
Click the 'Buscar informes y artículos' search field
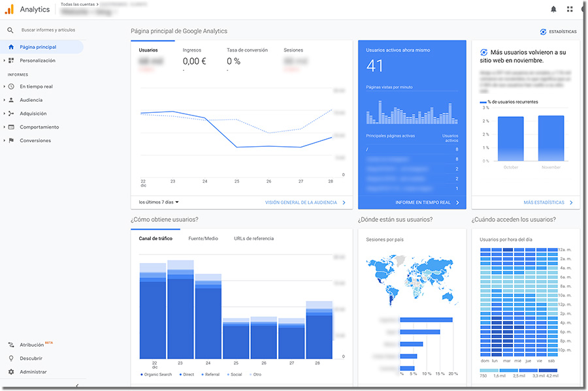[x=48, y=30]
